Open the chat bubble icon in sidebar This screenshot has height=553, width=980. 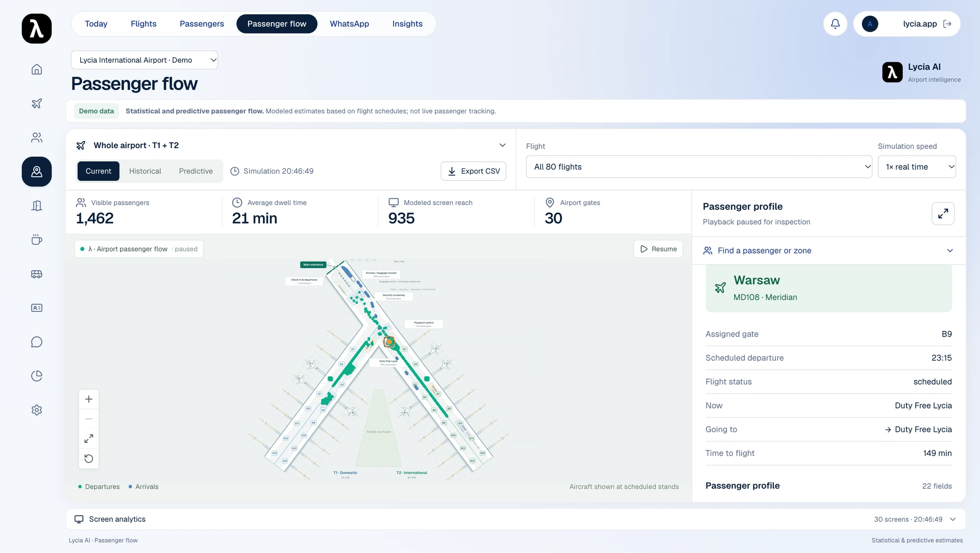(37, 342)
